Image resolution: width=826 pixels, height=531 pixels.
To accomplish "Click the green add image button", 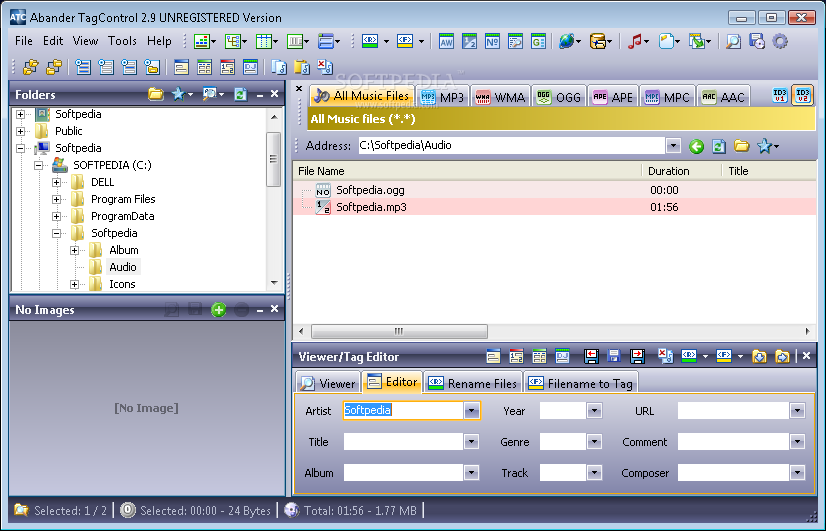I will tap(219, 310).
